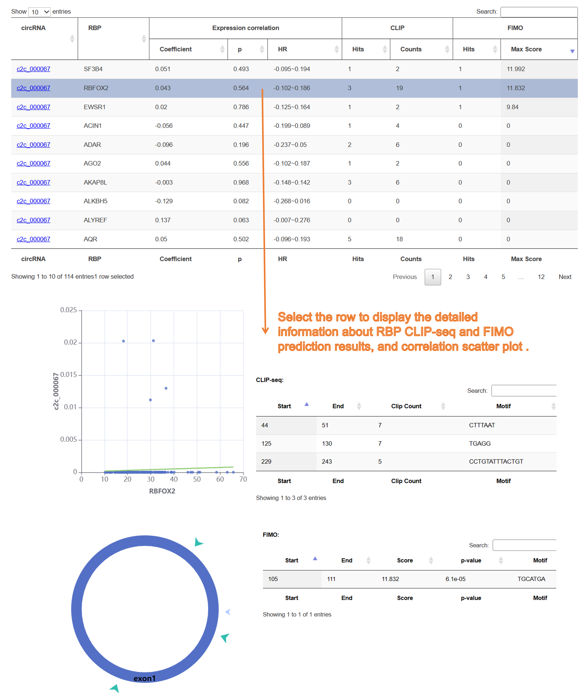Click the FIMO Search field
588x700 pixels.
[x=524, y=545]
